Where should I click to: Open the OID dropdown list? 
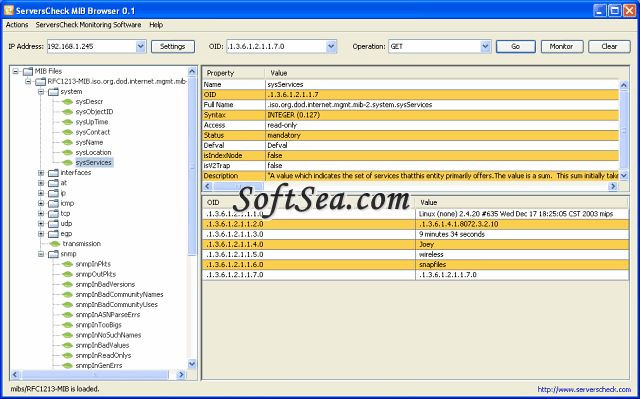coord(331,47)
